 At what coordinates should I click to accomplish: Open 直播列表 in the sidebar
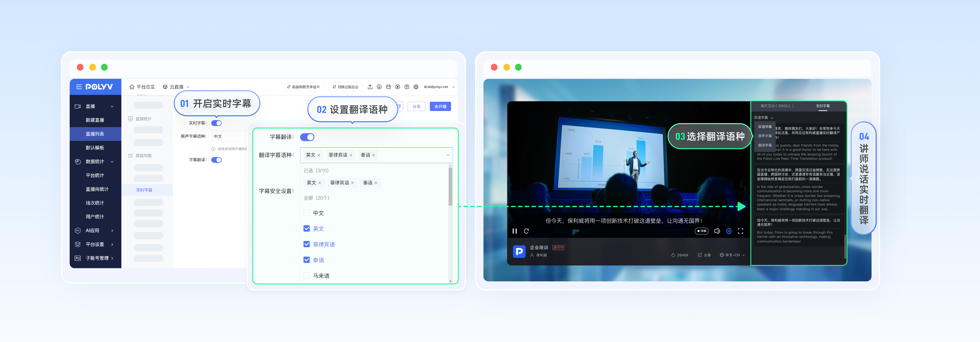tap(95, 134)
